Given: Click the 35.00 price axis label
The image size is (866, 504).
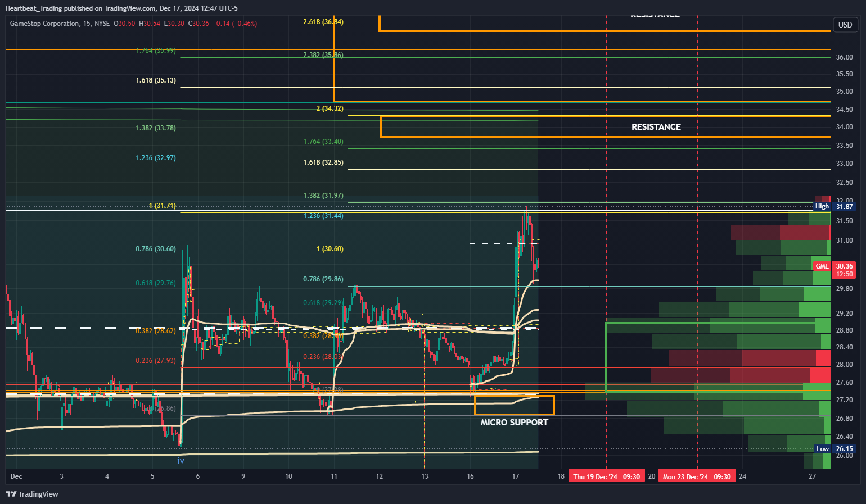Looking at the screenshot, I should (x=844, y=92).
